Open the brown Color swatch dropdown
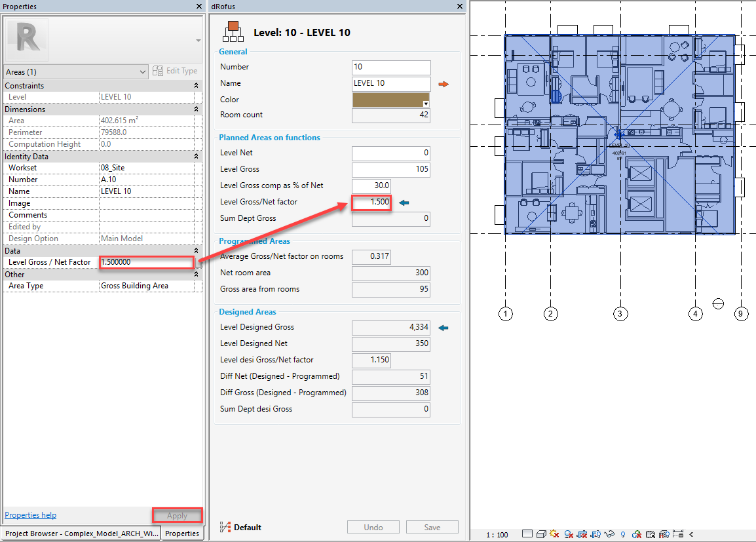The height and width of the screenshot is (542, 756). (x=426, y=104)
